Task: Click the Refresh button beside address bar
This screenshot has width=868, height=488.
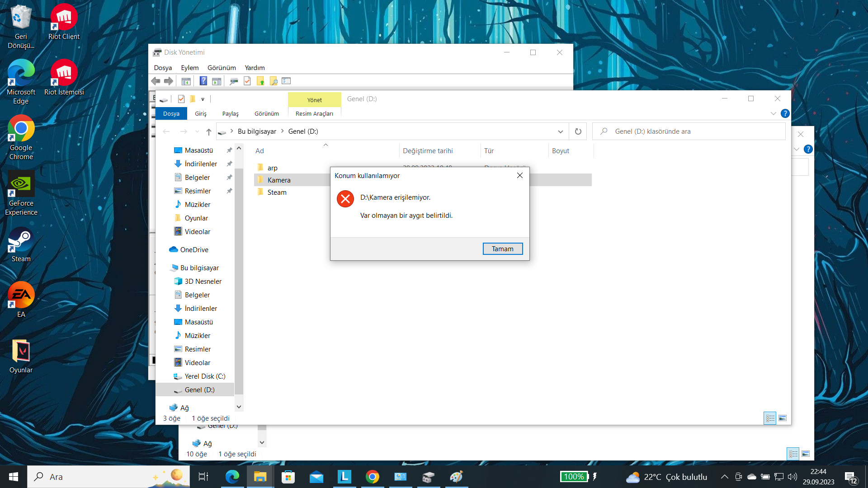Action: coord(578,131)
